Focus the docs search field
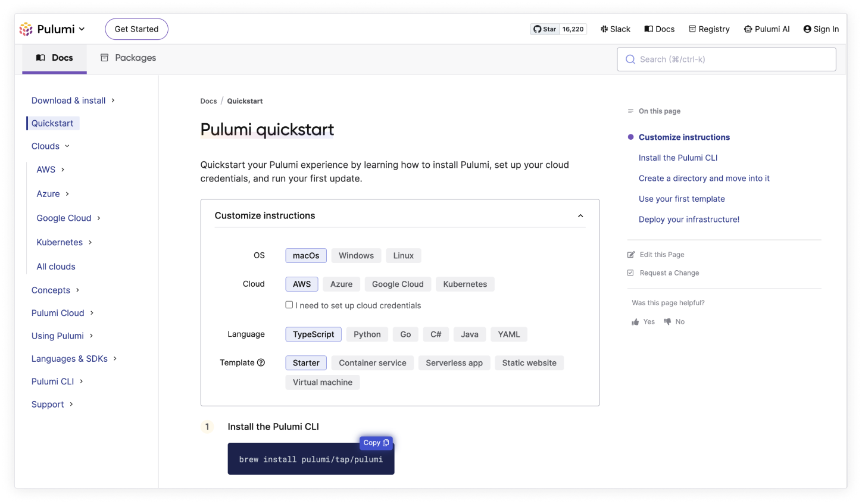This screenshot has height=504, width=862. [x=727, y=60]
